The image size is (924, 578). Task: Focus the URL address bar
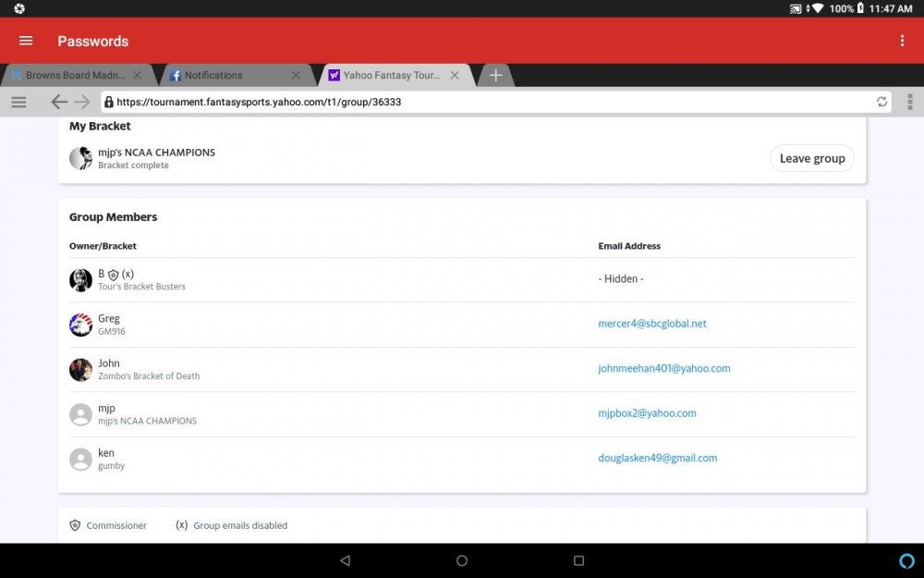(x=495, y=102)
